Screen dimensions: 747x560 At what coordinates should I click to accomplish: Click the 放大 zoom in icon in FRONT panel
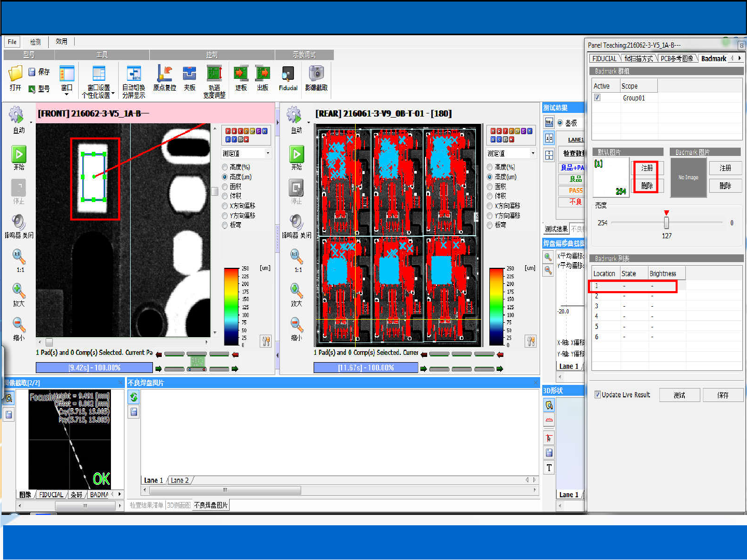[x=19, y=291]
